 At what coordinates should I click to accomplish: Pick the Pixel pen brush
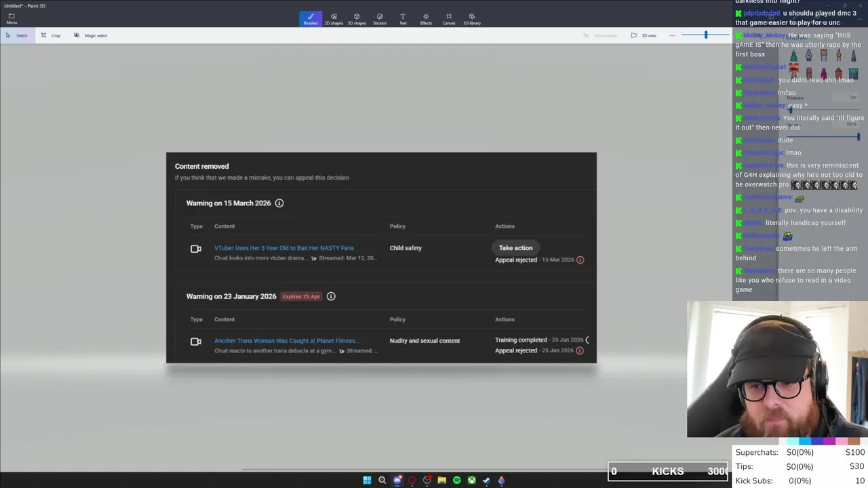click(x=854, y=56)
